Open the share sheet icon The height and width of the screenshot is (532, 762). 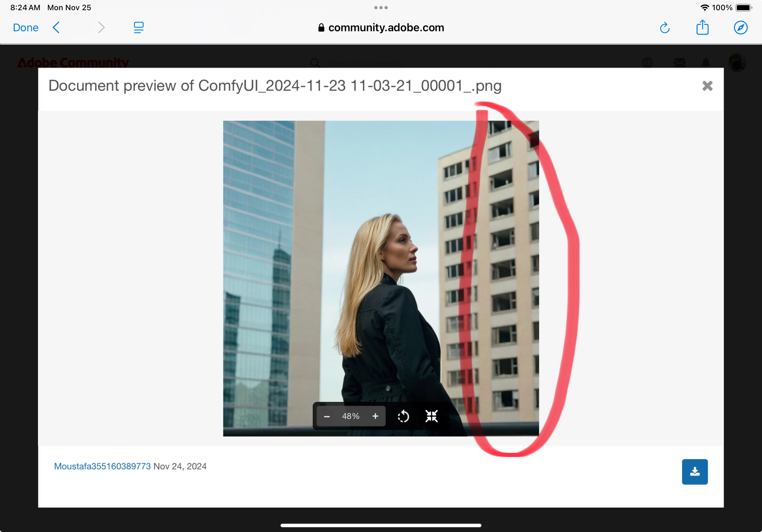pyautogui.click(x=702, y=27)
